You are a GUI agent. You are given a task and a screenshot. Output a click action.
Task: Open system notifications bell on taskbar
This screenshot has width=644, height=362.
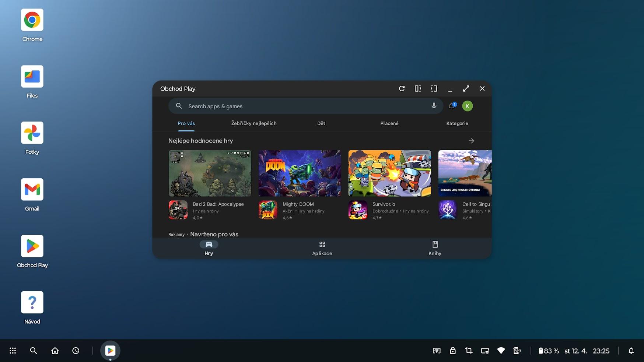tap(631, 351)
